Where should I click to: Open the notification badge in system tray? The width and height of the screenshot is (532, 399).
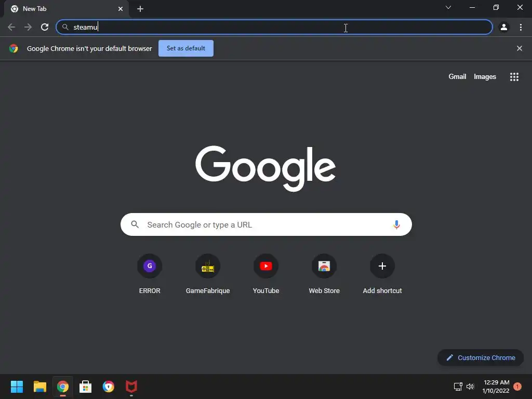coord(517,387)
